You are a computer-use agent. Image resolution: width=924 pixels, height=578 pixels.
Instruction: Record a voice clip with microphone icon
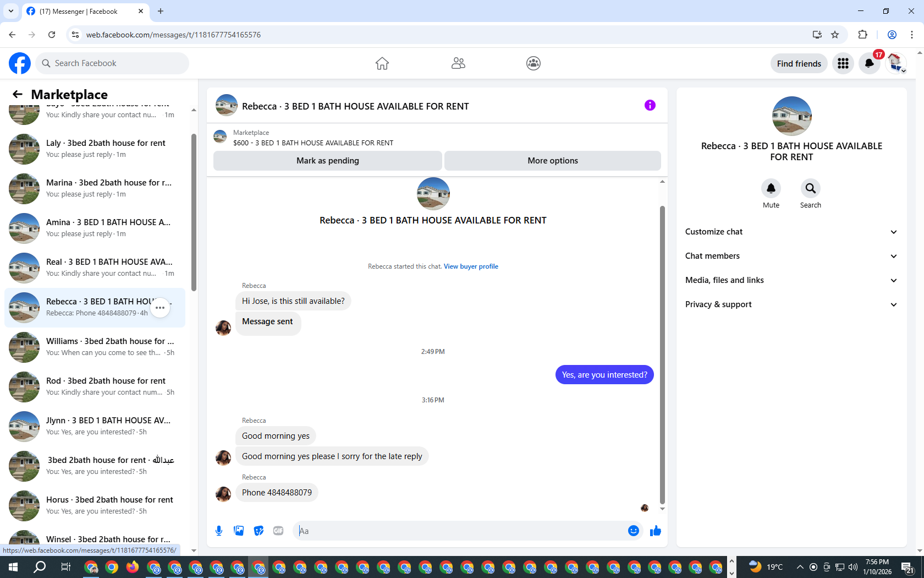pyautogui.click(x=219, y=531)
